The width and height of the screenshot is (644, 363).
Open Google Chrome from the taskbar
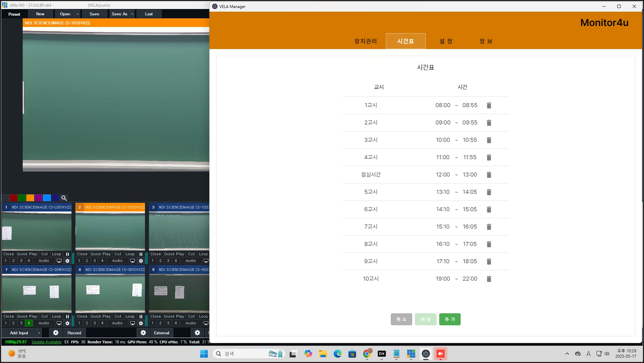367,354
